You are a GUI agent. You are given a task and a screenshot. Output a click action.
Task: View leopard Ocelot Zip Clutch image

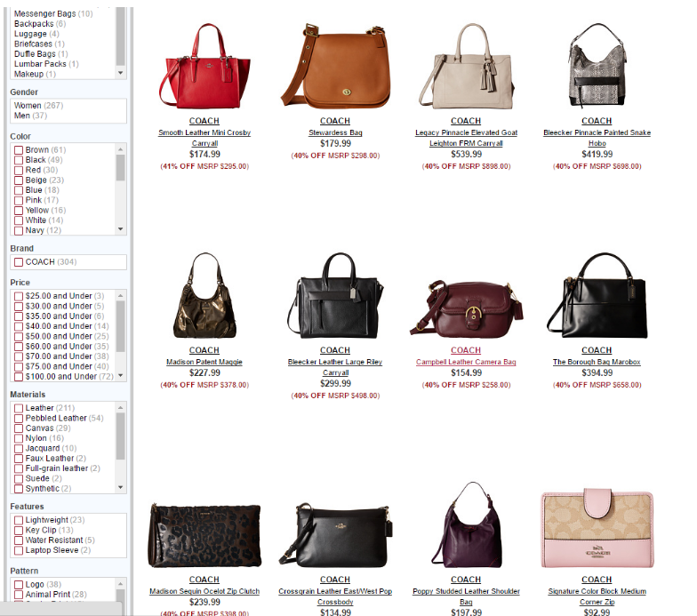point(204,535)
